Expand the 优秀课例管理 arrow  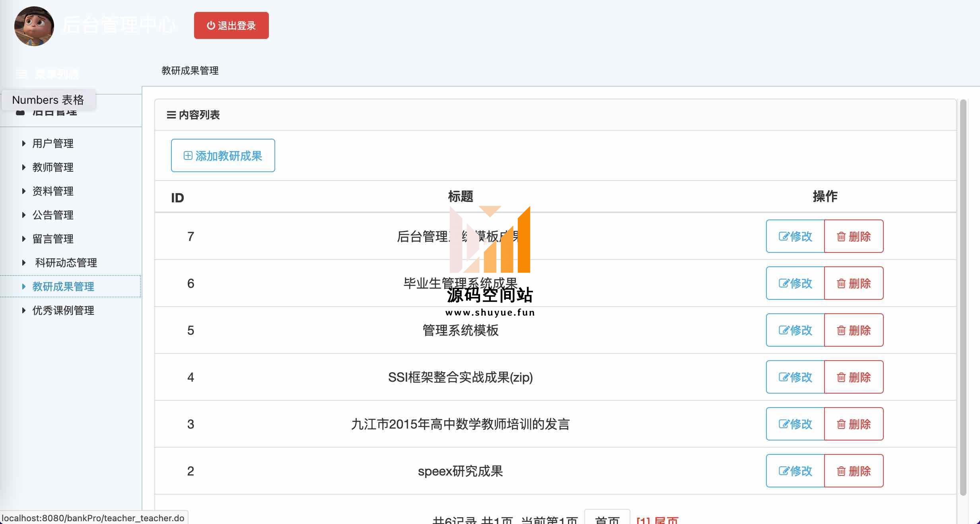click(x=24, y=311)
